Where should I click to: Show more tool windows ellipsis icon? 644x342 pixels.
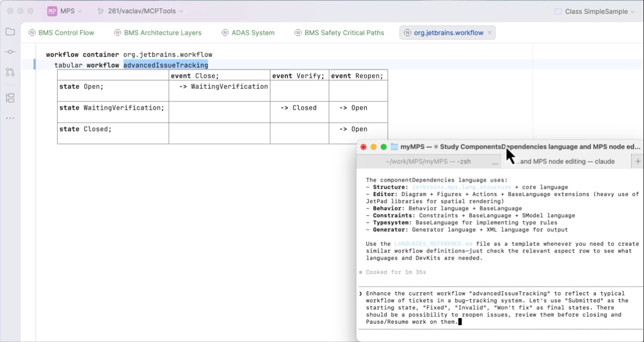(10, 118)
